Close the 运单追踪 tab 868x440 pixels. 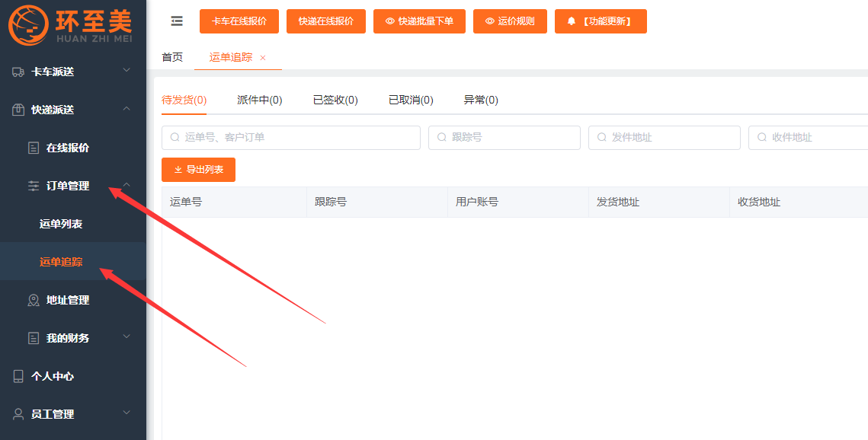(263, 58)
